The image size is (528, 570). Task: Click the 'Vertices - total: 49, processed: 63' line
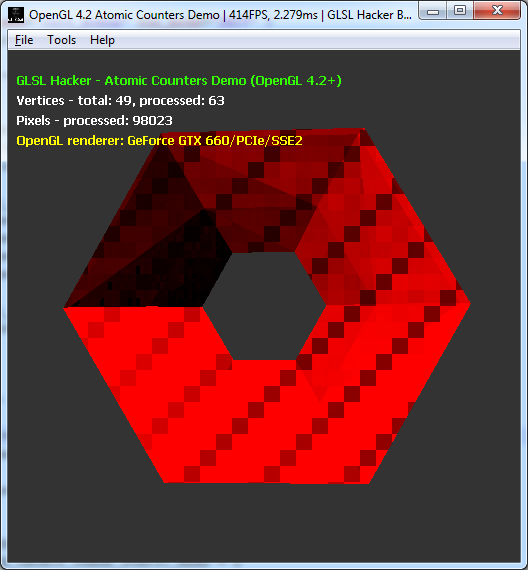(x=120, y=100)
